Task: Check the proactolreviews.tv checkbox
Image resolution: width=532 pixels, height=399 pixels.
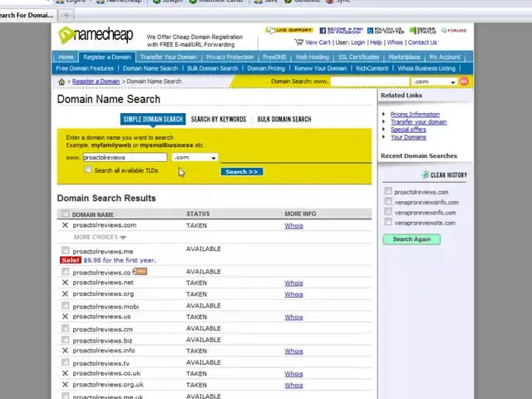Action: 65,362
